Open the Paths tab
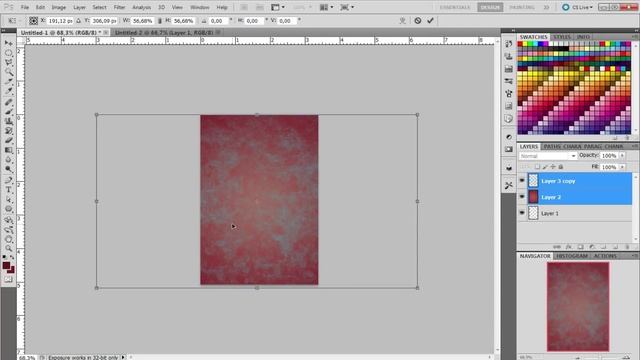The image size is (640, 360). coord(551,146)
